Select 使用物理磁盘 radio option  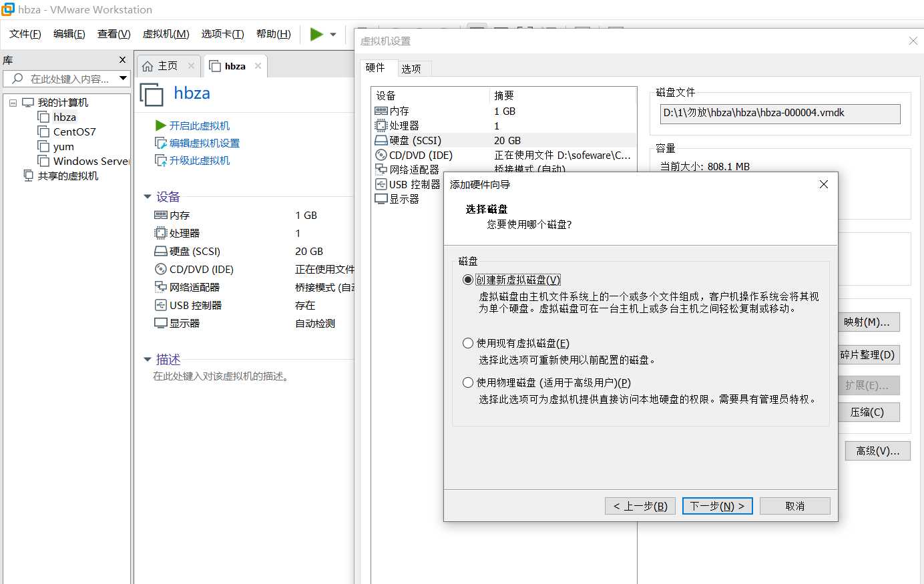(x=468, y=382)
